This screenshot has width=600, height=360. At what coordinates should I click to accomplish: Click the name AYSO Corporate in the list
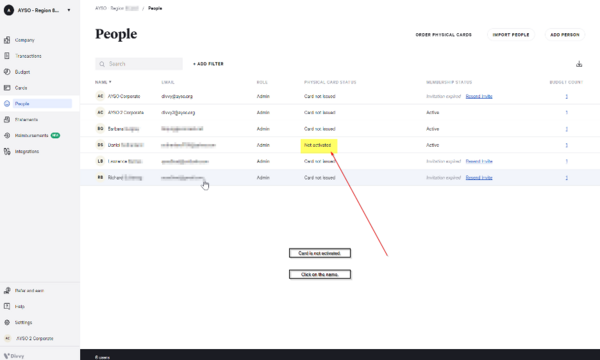[124, 96]
